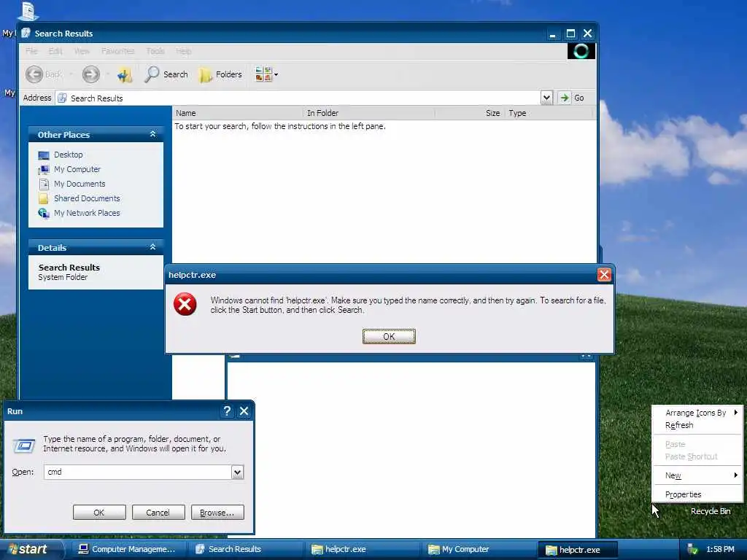The width and height of the screenshot is (747, 560).
Task: Click the red error icon in helpctr.exe dialog
Action: [x=185, y=304]
